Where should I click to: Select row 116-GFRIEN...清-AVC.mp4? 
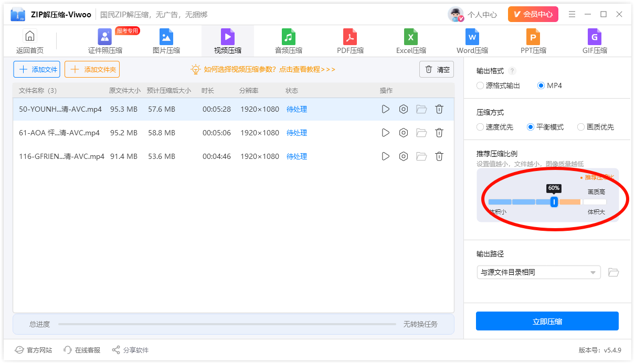[234, 156]
